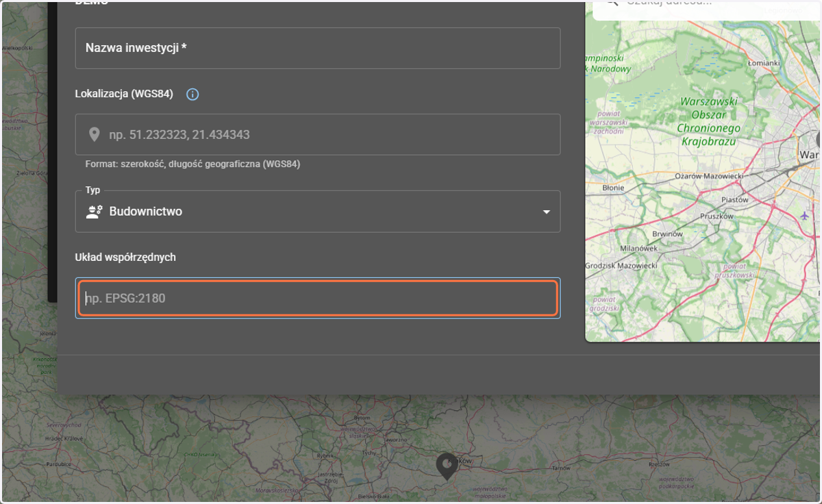Viewport: 822px width, 504px height.
Task: Click the location pin icon in coordinates field
Action: pos(95,134)
